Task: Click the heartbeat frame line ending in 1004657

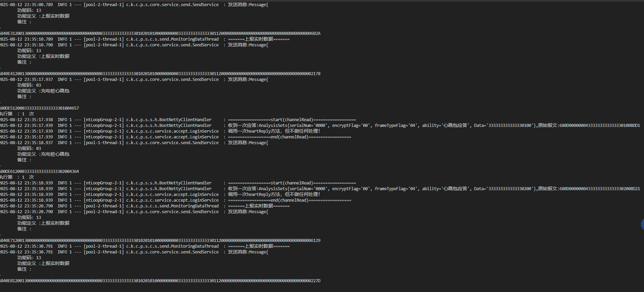Action: (40, 108)
